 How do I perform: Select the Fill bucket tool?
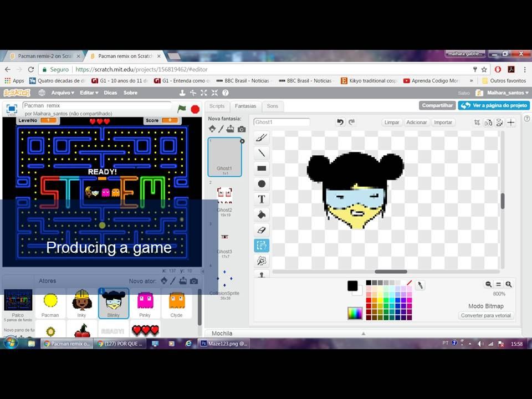click(262, 214)
